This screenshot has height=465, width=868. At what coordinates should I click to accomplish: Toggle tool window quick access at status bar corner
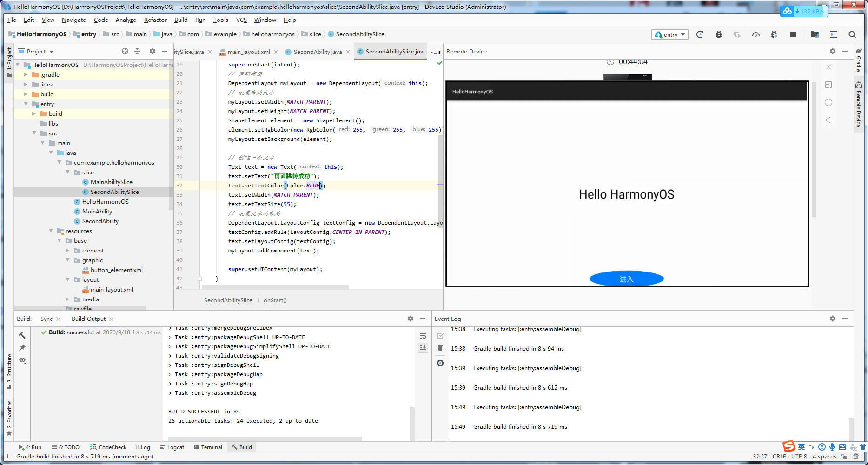point(9,457)
